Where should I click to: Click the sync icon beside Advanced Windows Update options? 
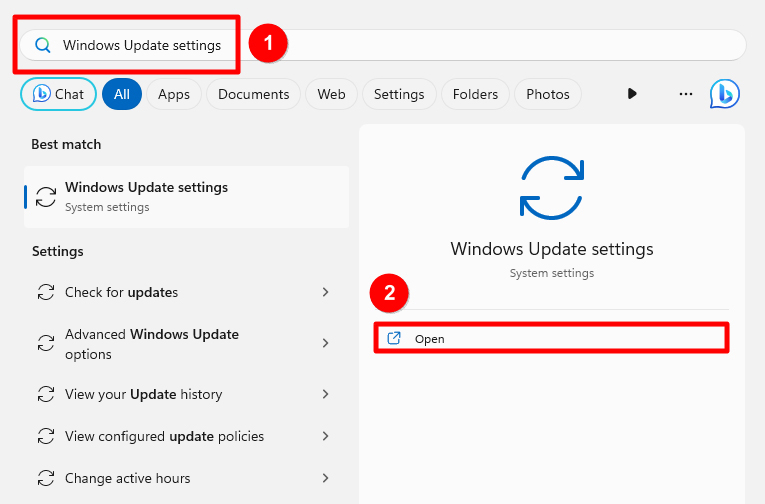coord(46,343)
